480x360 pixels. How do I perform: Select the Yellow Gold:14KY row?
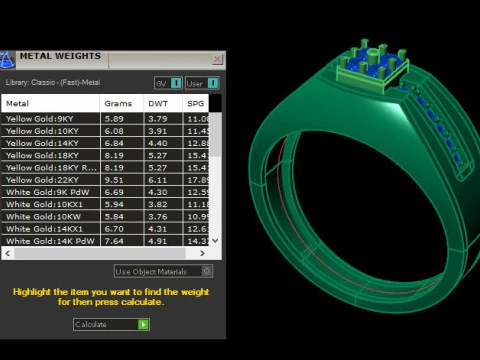point(105,143)
